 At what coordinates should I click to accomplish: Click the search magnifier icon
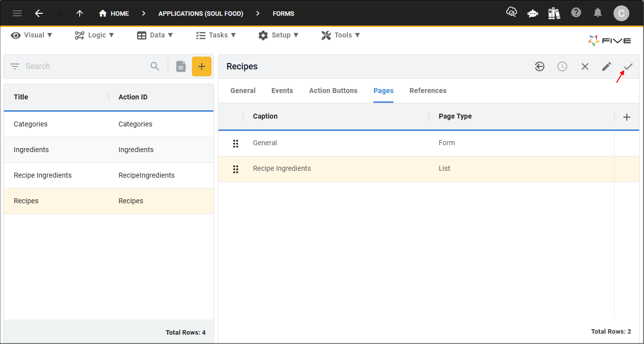[155, 66]
